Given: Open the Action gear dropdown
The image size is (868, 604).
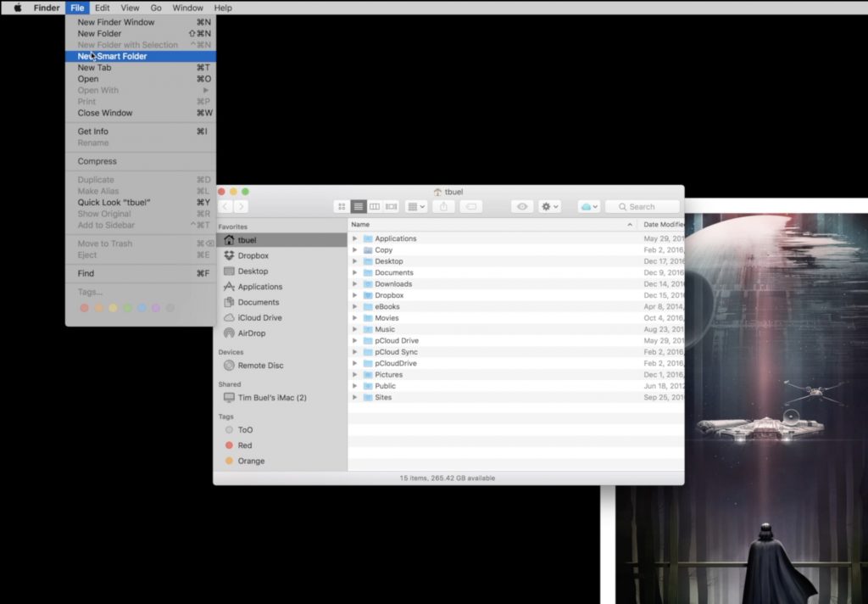Looking at the screenshot, I should [549, 207].
